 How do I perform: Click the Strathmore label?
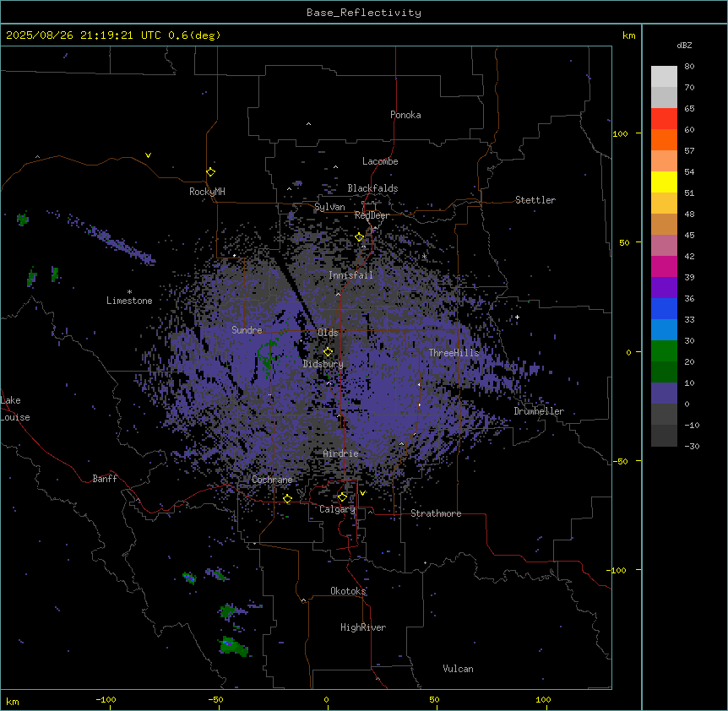click(x=436, y=513)
